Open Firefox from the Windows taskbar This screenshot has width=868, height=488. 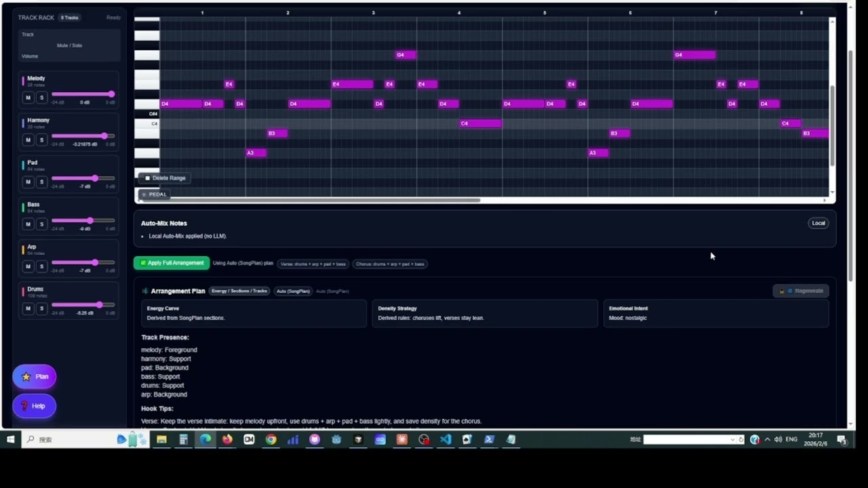(x=227, y=439)
